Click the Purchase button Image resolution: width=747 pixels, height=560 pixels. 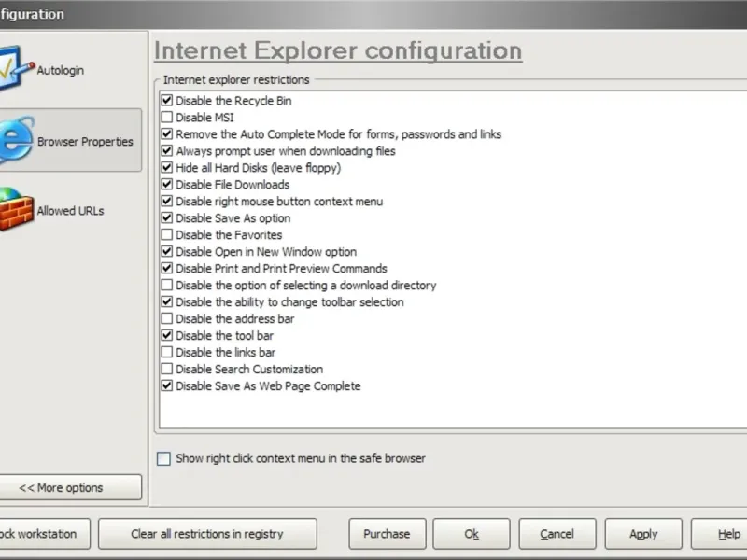[387, 534]
